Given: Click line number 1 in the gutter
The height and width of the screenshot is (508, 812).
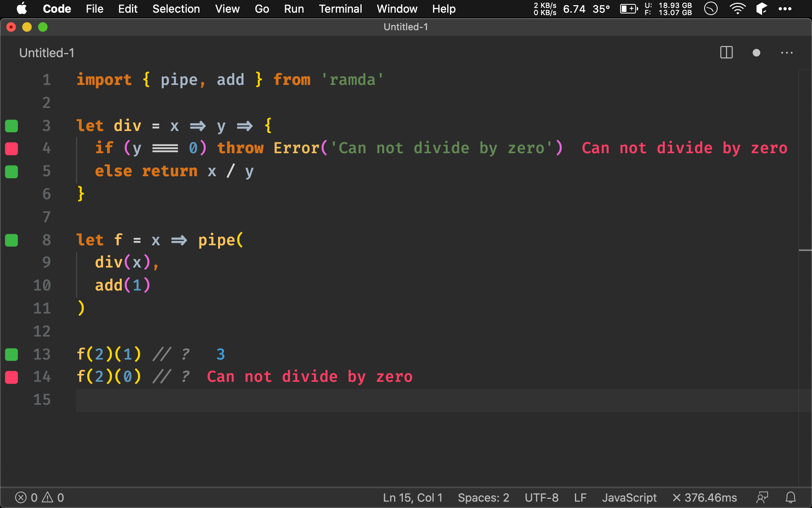Looking at the screenshot, I should click(47, 80).
